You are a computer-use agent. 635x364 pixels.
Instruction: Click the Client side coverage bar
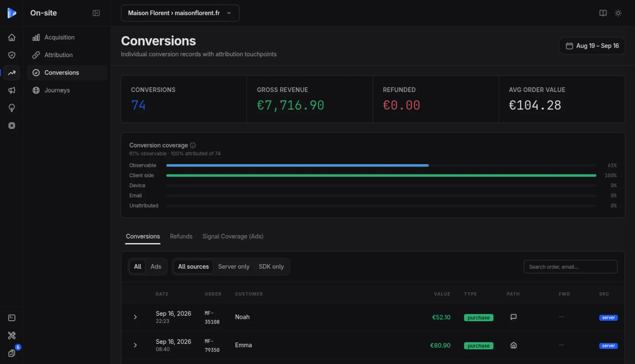[x=381, y=175]
